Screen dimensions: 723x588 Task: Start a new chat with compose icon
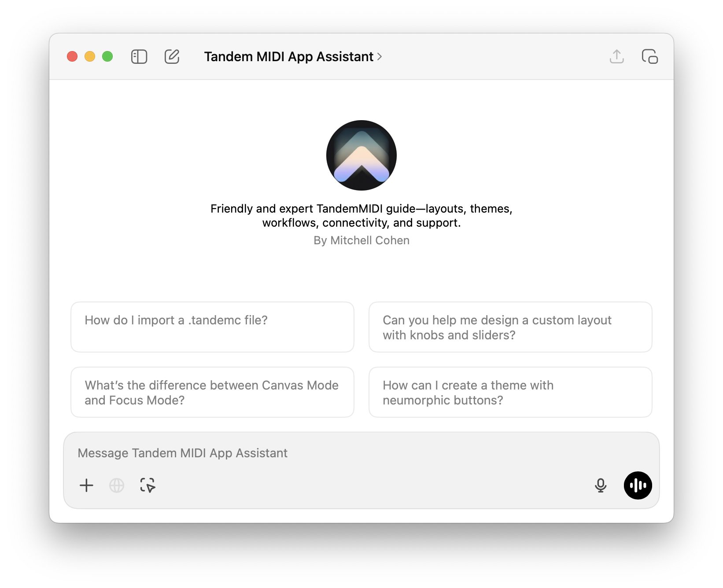pos(172,57)
